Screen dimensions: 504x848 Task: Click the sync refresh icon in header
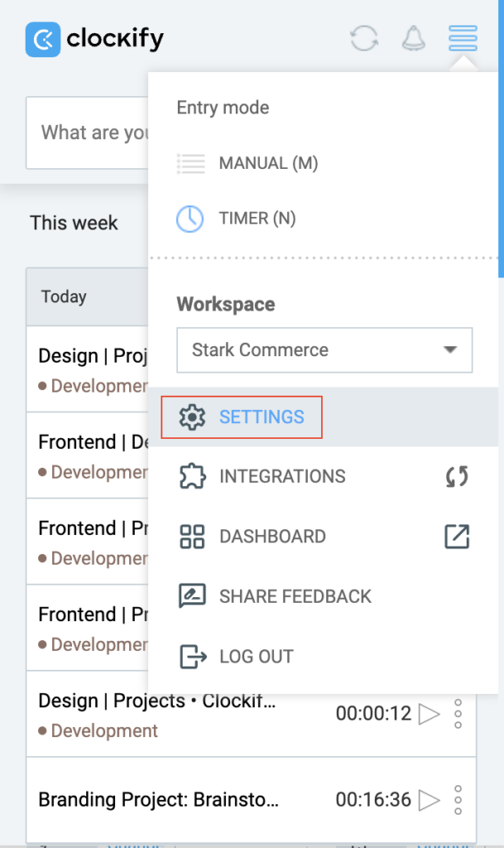coord(364,39)
